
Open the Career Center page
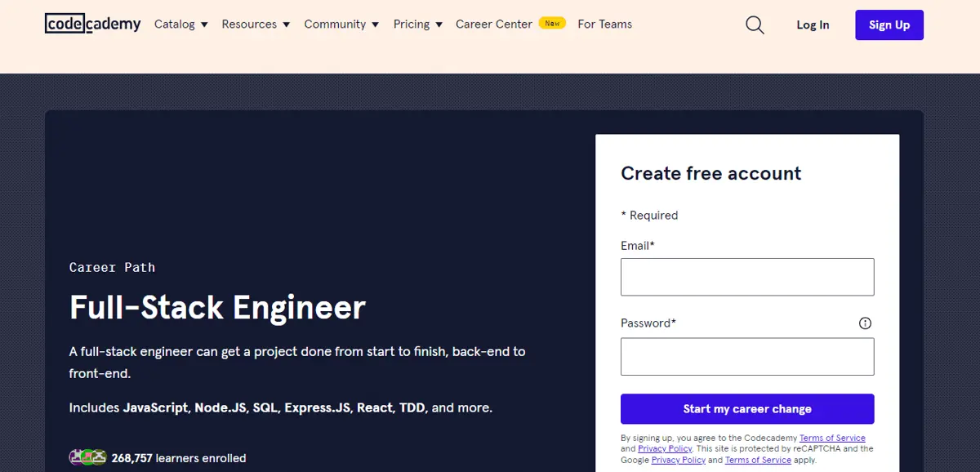click(493, 24)
